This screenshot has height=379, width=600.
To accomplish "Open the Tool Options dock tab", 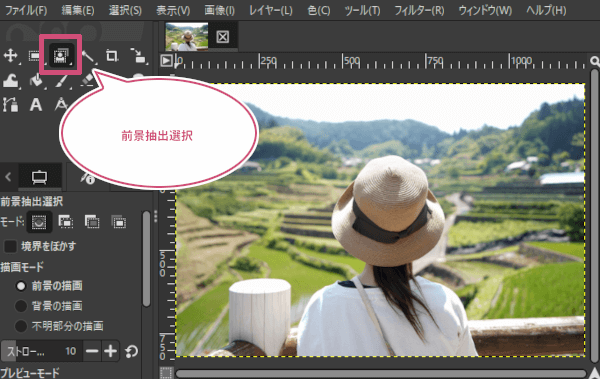I will [x=39, y=177].
